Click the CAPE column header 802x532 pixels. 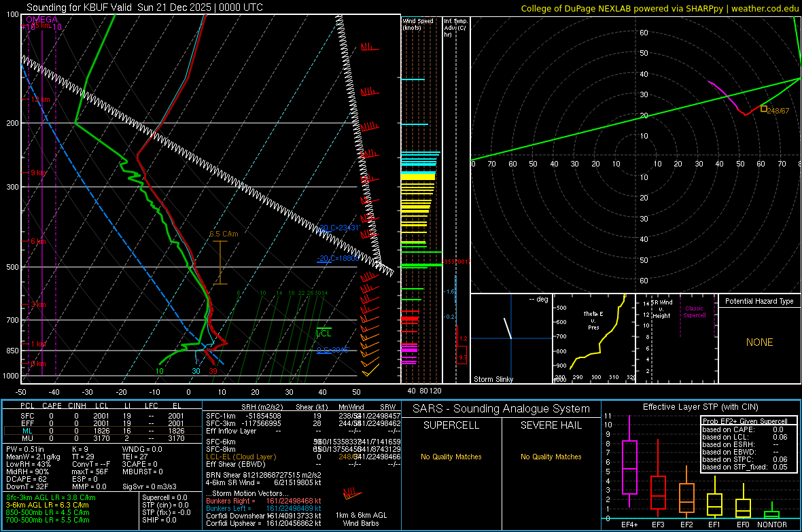pyautogui.click(x=52, y=406)
